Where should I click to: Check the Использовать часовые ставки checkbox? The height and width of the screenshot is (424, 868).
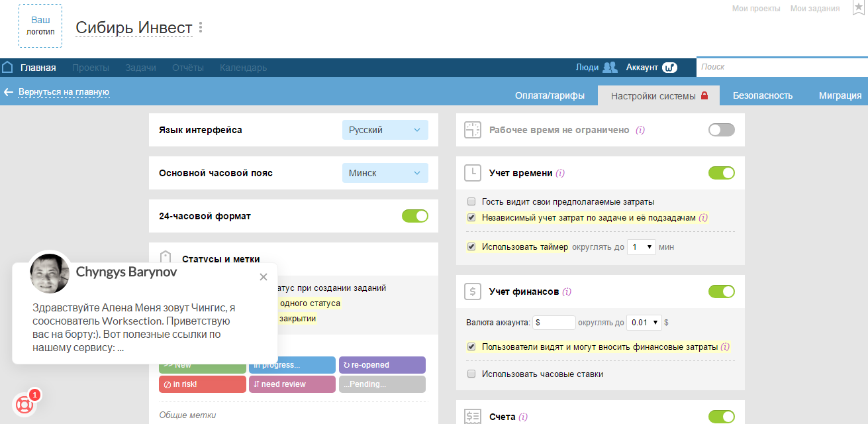(x=471, y=373)
